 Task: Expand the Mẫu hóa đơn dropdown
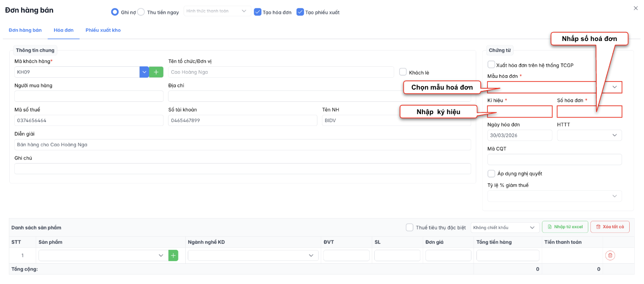point(614,87)
